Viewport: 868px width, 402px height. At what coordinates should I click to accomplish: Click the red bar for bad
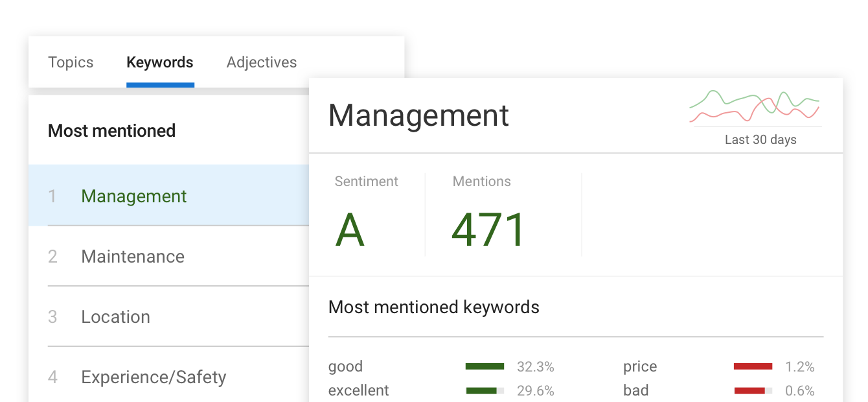click(750, 391)
